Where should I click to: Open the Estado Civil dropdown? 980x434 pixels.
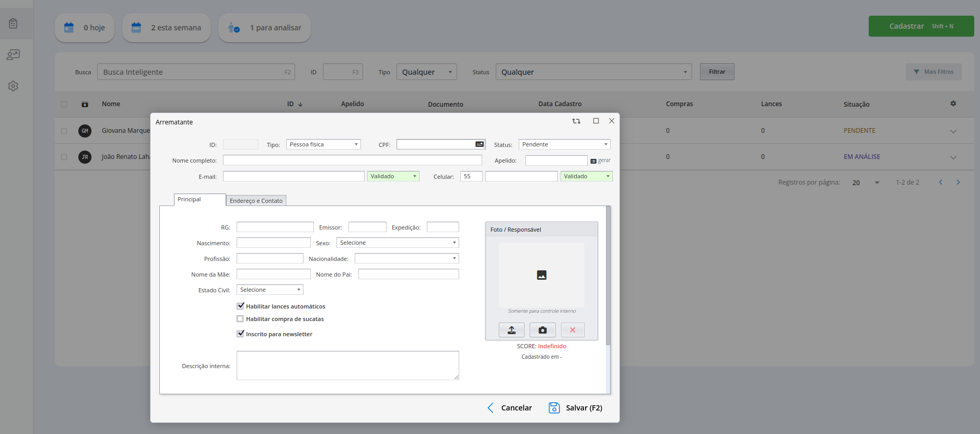[x=270, y=290]
